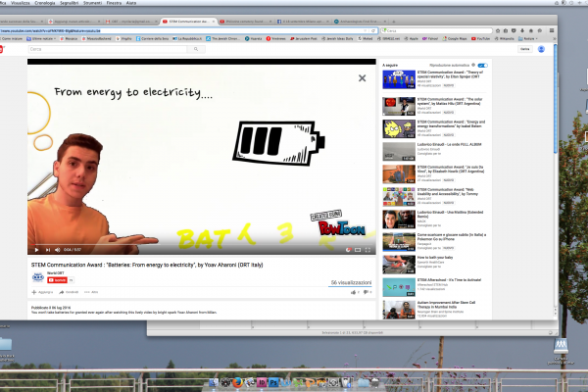Mute the video volume speaker icon

[58, 250]
